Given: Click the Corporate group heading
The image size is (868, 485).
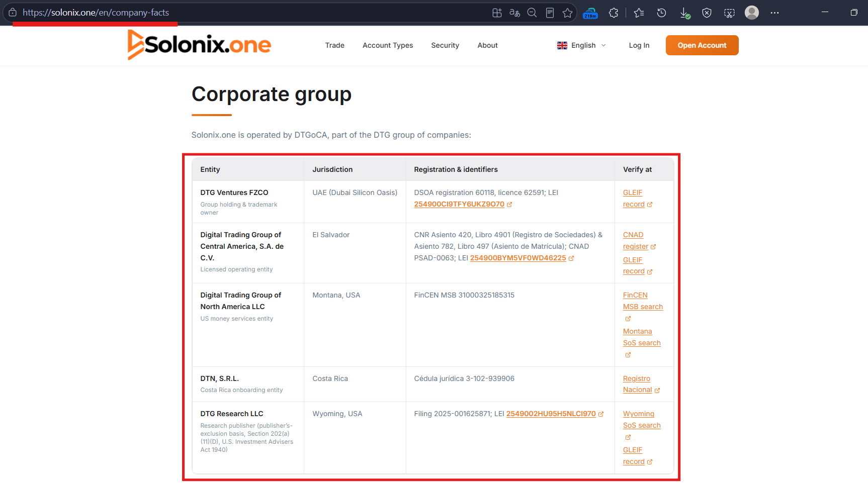Looking at the screenshot, I should point(272,94).
